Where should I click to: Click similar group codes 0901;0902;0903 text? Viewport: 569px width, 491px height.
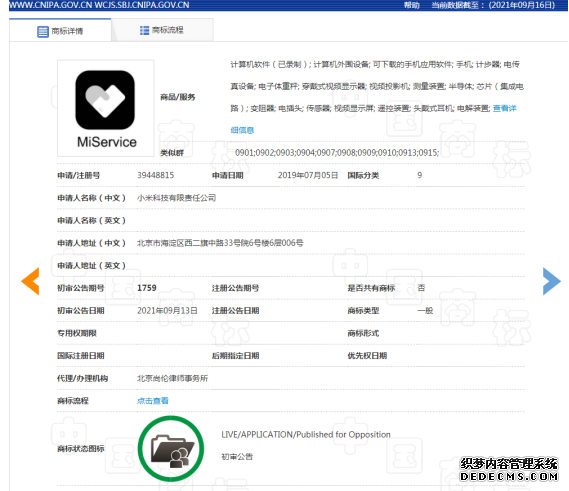[x=337, y=152]
